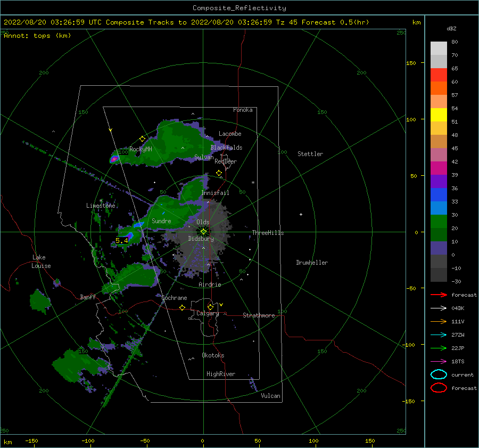This screenshot has height=448, width=479.
Task: Click the Banff town label
Action: click(88, 297)
